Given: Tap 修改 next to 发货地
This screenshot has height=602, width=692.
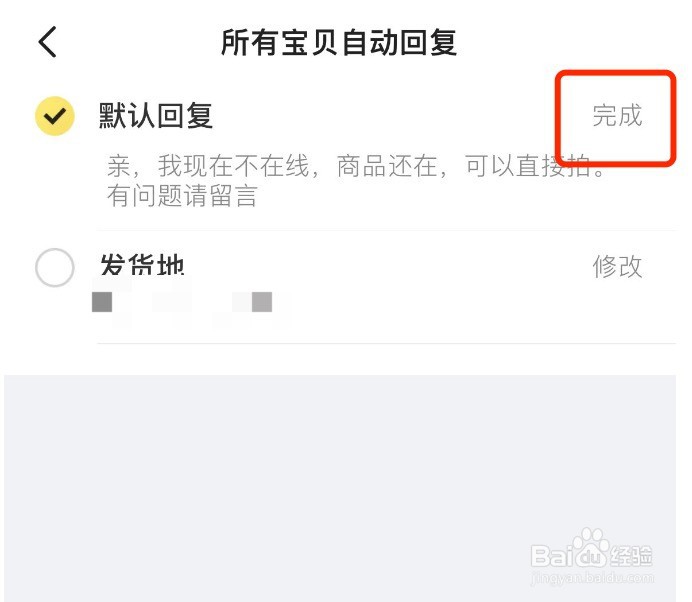Looking at the screenshot, I should click(x=617, y=267).
